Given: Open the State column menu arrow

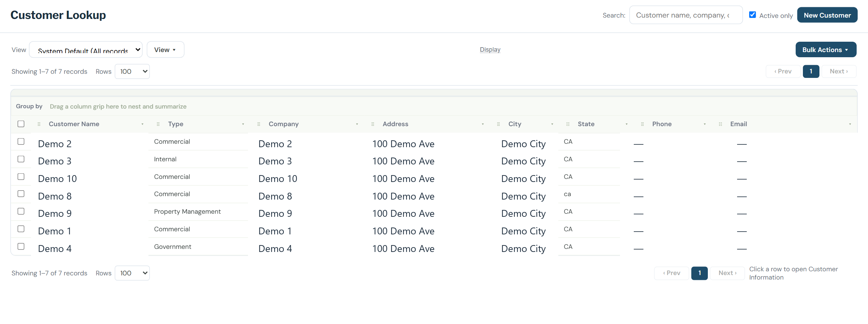Looking at the screenshot, I should (627, 124).
